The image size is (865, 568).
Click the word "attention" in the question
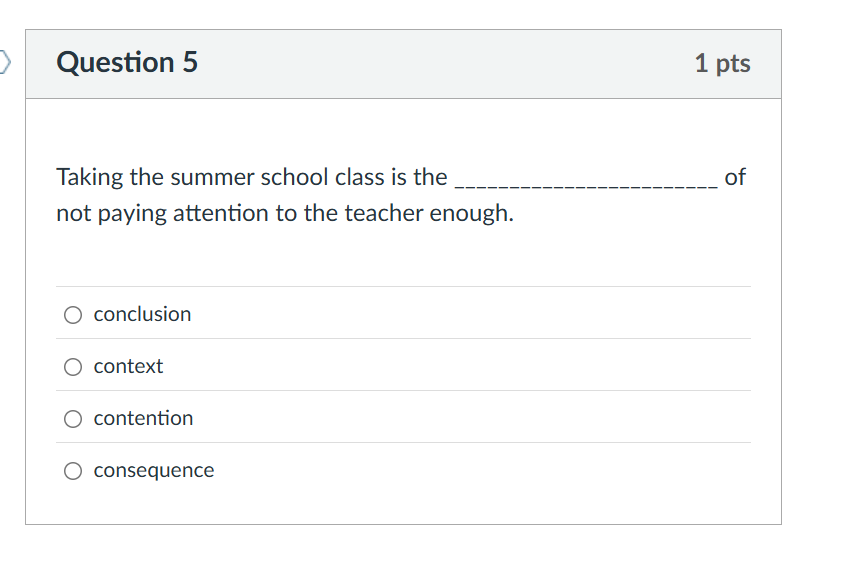221,214
